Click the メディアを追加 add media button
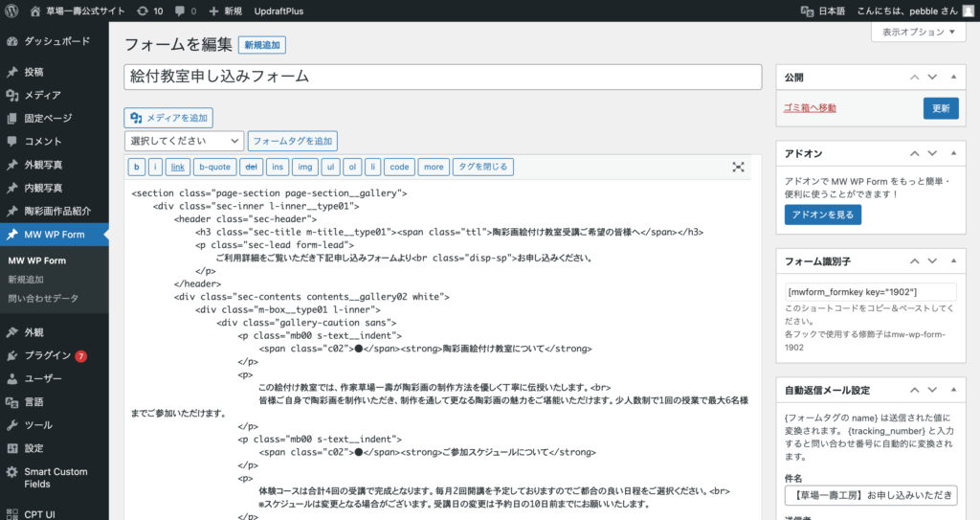Image resolution: width=980 pixels, height=520 pixels. click(168, 118)
